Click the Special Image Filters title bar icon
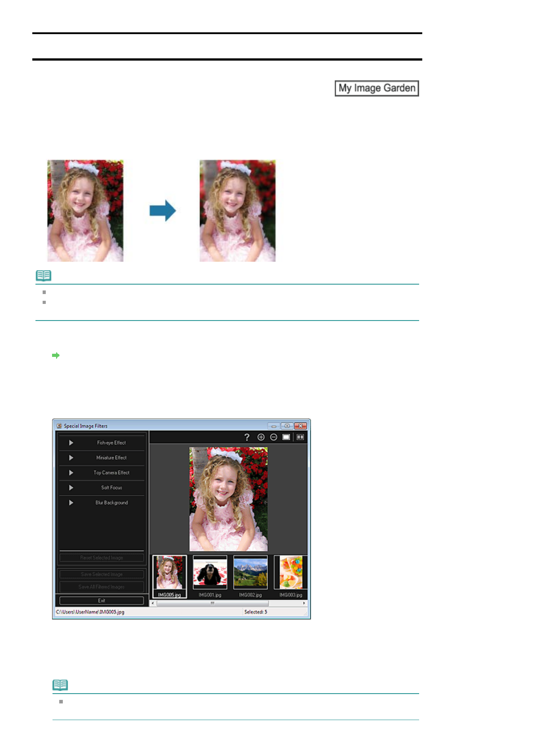The width and height of the screenshot is (534, 756). (x=59, y=426)
